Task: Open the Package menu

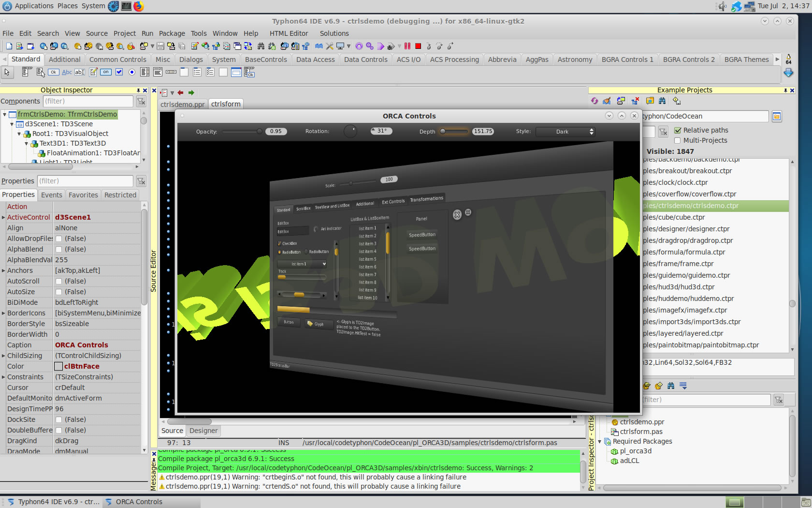Action: pos(172,33)
